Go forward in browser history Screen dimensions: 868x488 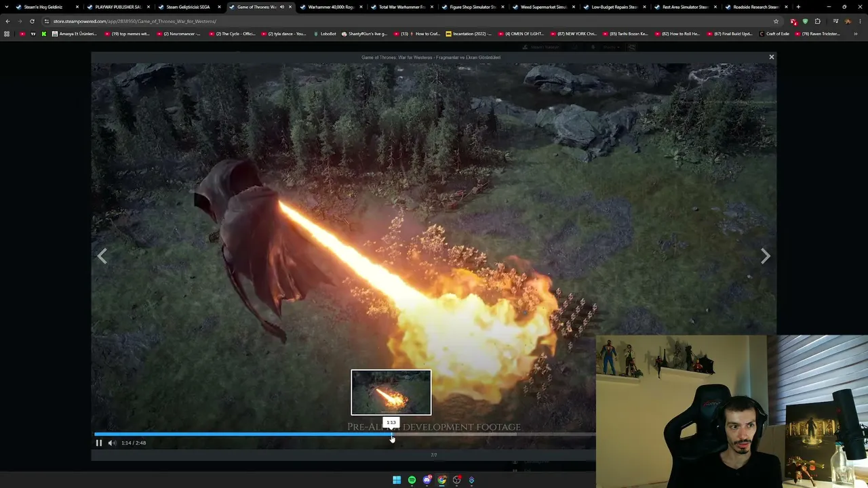pyautogui.click(x=20, y=21)
